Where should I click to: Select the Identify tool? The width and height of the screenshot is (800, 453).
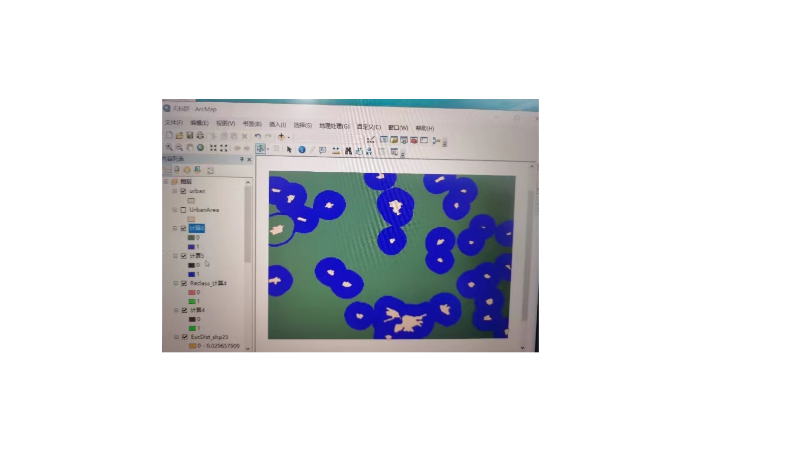point(301,150)
